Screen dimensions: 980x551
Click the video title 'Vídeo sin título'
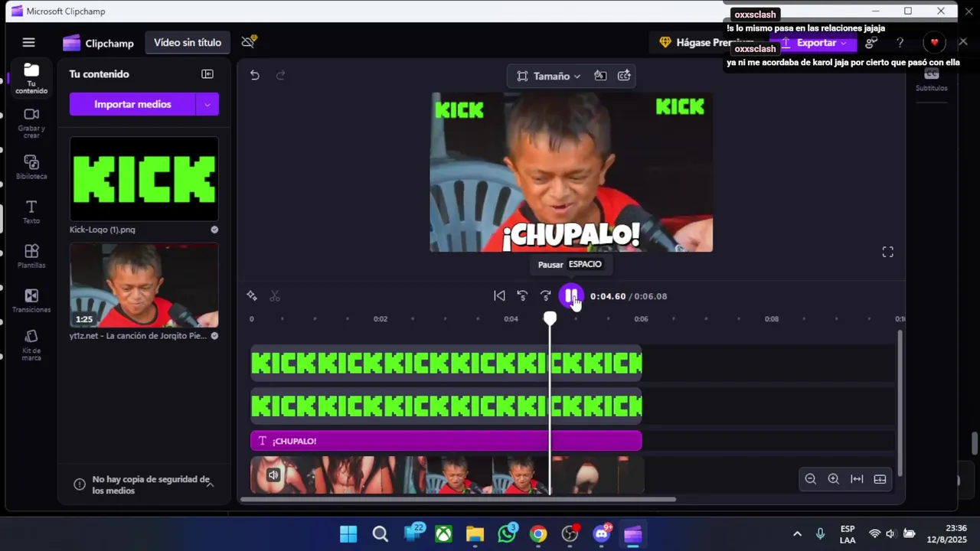pos(188,43)
